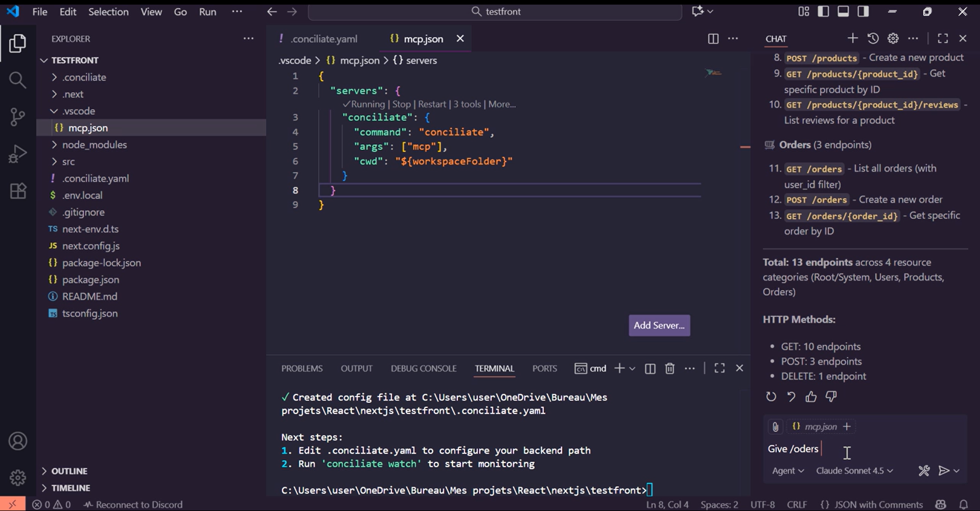Toggle the primary side bar layout button
This screenshot has height=511, width=980.
pos(823,12)
